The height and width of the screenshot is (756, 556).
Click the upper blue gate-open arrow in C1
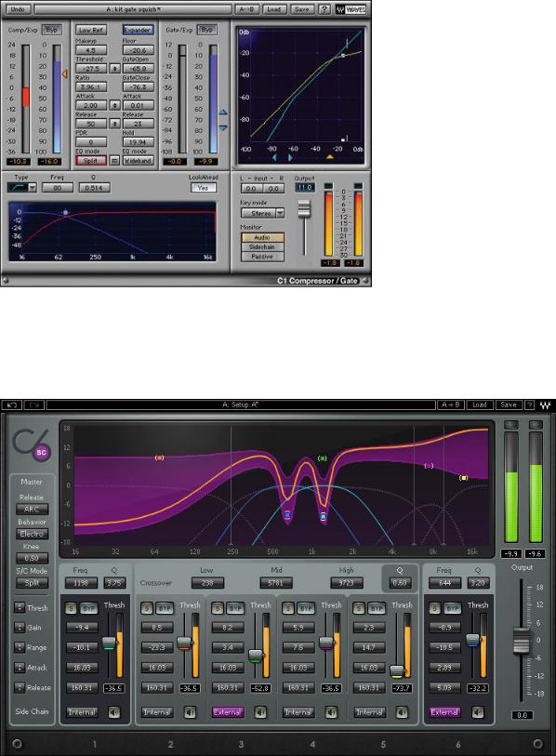tap(223, 112)
